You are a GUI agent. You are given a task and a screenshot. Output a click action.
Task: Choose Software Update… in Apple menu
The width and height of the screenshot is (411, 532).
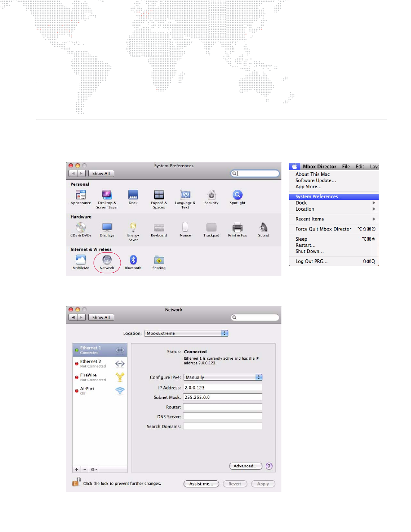click(x=315, y=180)
